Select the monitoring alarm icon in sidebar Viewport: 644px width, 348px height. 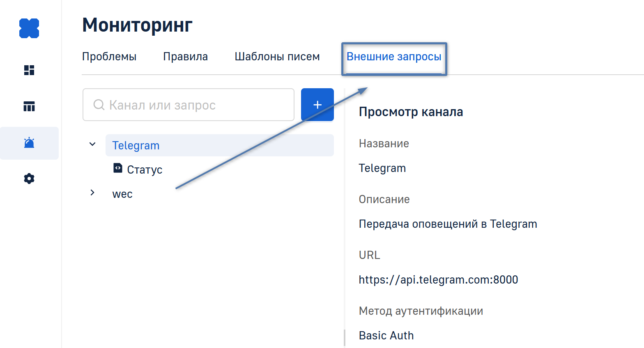click(29, 143)
